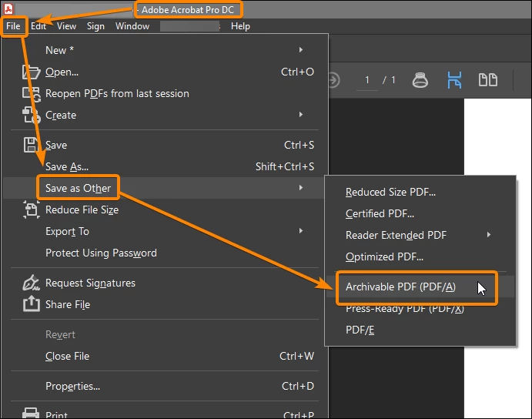532x419 pixels.
Task: Click the two-page view icon
Action: [488, 80]
